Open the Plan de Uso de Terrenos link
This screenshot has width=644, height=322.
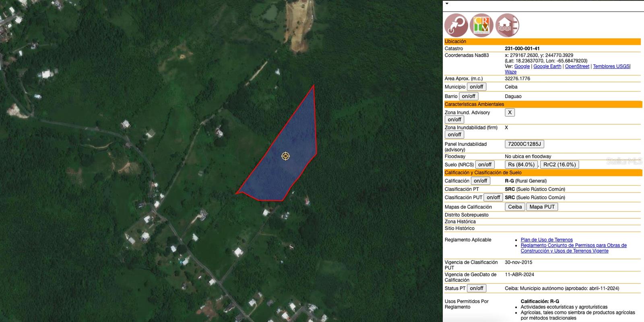[x=547, y=240]
